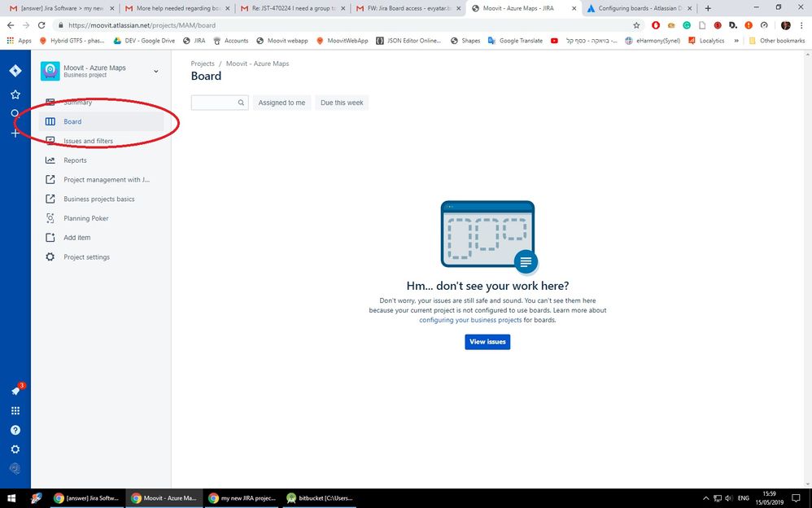Open the Hybrid GTFS bookmark
Viewport: 812px width, 508px height.
(x=72, y=41)
